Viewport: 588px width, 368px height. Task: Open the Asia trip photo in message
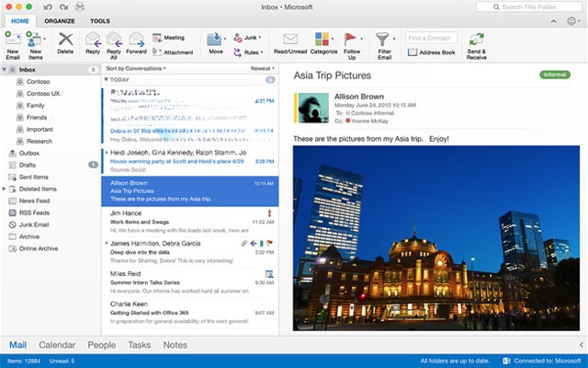click(436, 238)
